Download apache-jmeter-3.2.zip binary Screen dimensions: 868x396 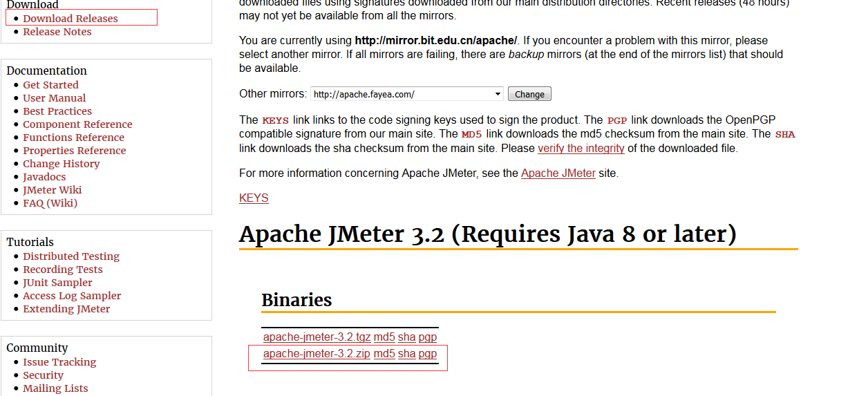pos(317,354)
